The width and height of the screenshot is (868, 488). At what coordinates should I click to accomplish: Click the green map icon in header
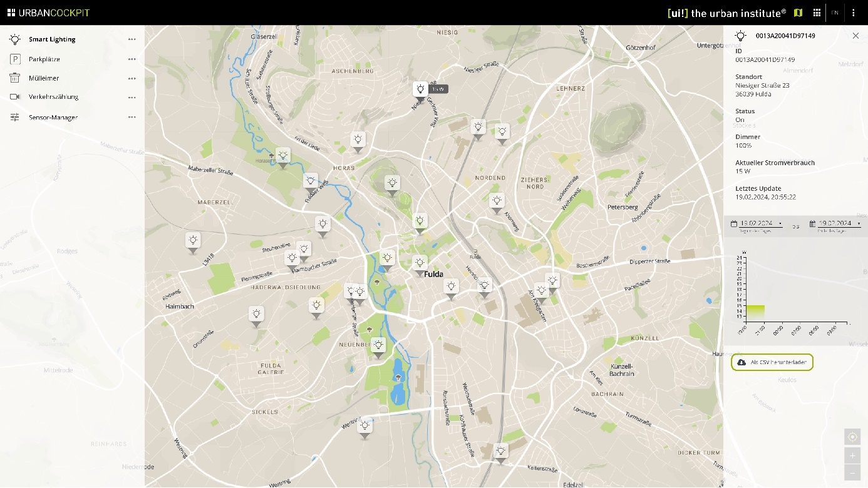point(798,13)
